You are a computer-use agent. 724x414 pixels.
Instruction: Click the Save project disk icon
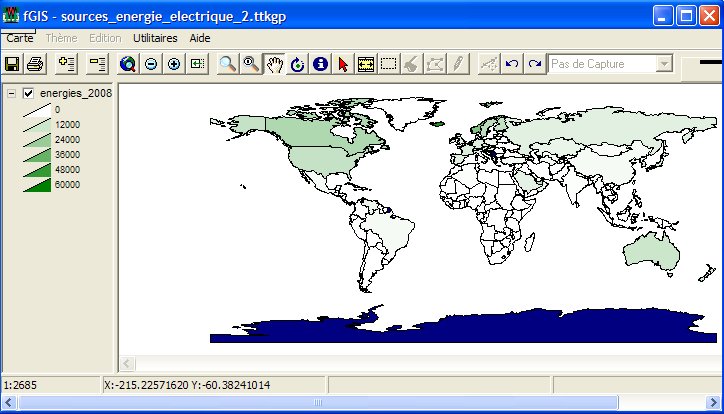click(13, 64)
